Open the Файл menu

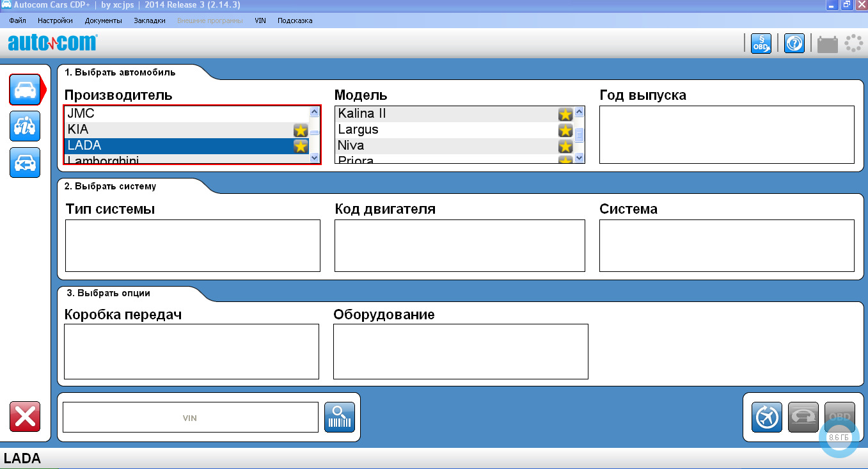[x=17, y=20]
